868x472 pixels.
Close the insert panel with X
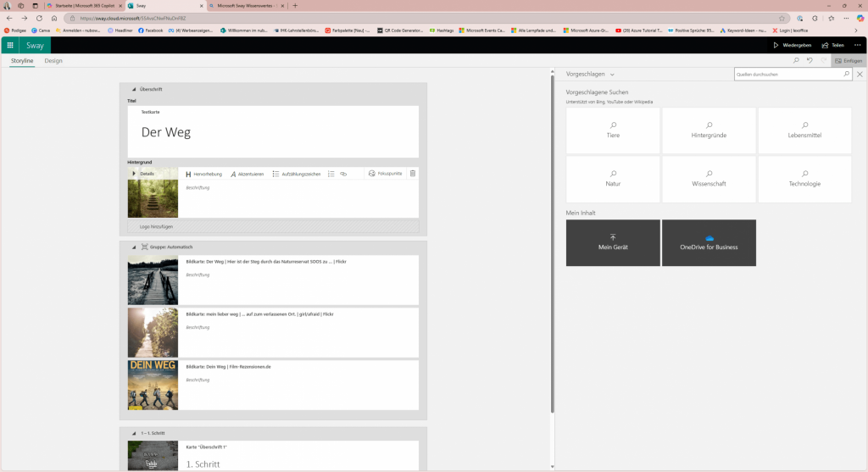pyautogui.click(x=860, y=75)
